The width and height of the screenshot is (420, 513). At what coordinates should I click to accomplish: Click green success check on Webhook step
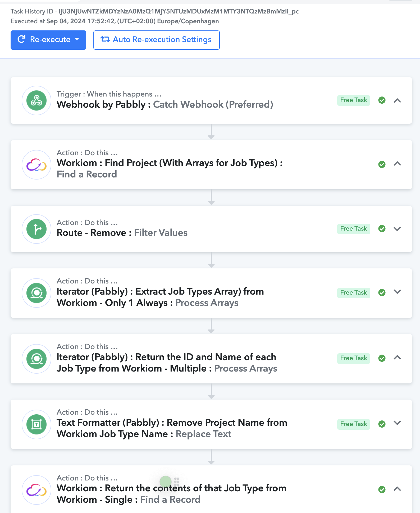pos(382,100)
